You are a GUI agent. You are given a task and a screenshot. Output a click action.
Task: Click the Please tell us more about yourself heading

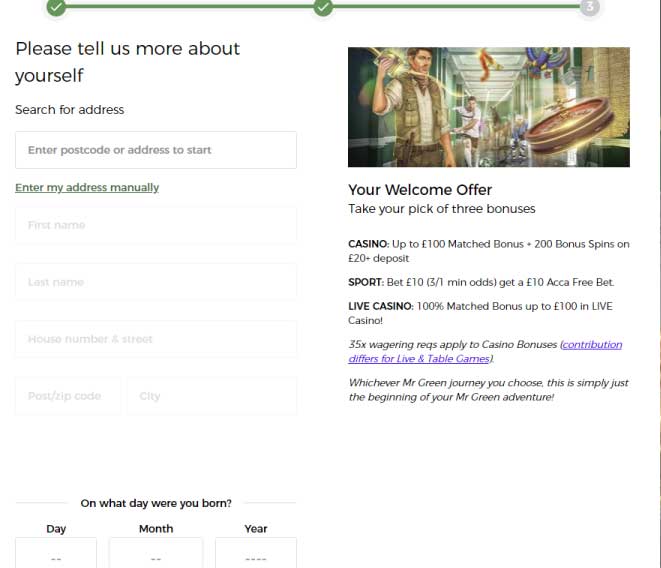point(127,62)
